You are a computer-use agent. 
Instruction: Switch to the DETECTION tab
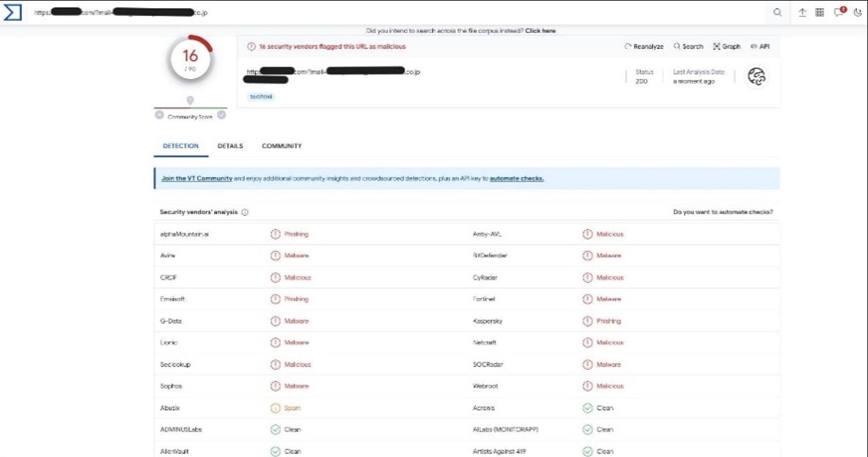180,146
